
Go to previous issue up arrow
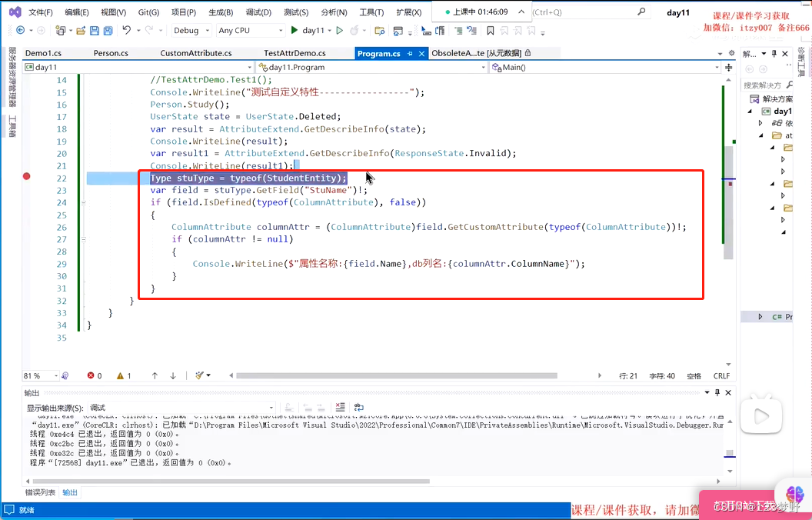pyautogui.click(x=155, y=375)
